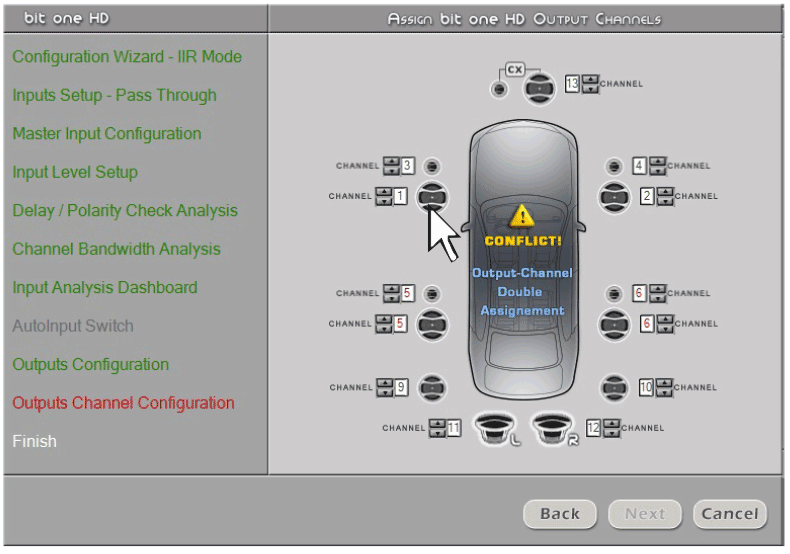Click middle left woofer's red 5 field

400,323
